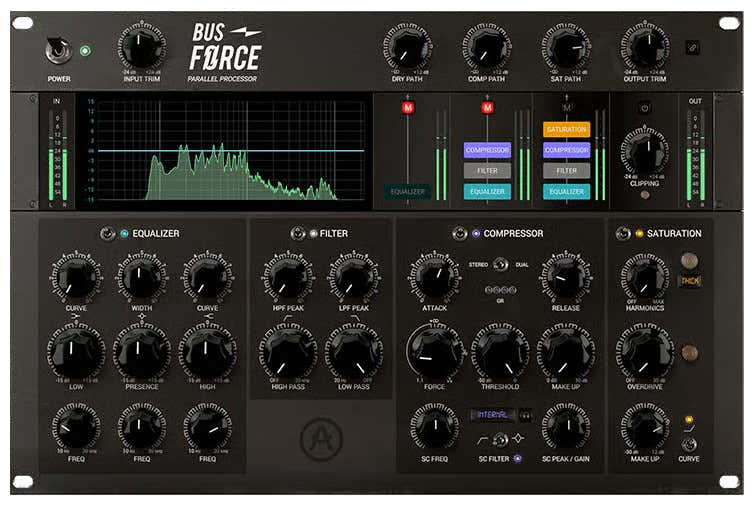The height and width of the screenshot is (506, 754).
Task: Select the Filter block in Sat Path
Action: tap(566, 171)
